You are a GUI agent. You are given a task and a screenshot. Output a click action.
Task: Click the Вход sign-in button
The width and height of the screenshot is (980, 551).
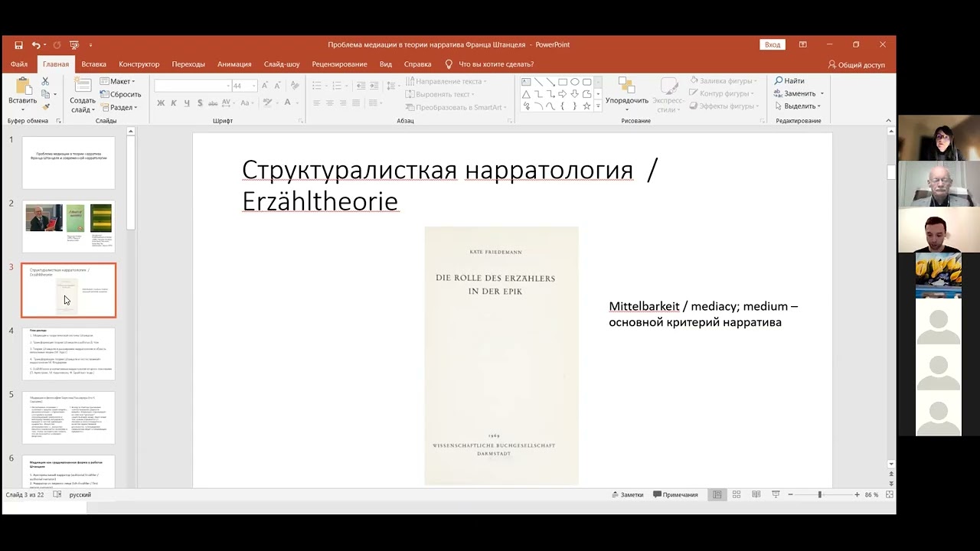pyautogui.click(x=773, y=44)
